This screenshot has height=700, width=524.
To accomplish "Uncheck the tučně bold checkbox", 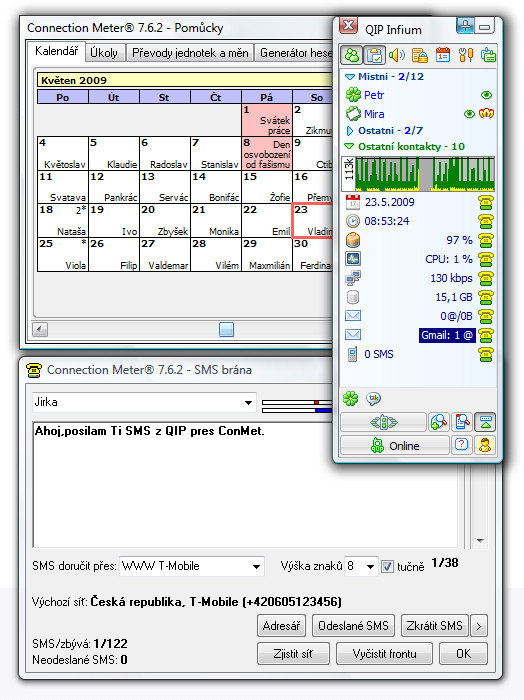I will pos(387,567).
